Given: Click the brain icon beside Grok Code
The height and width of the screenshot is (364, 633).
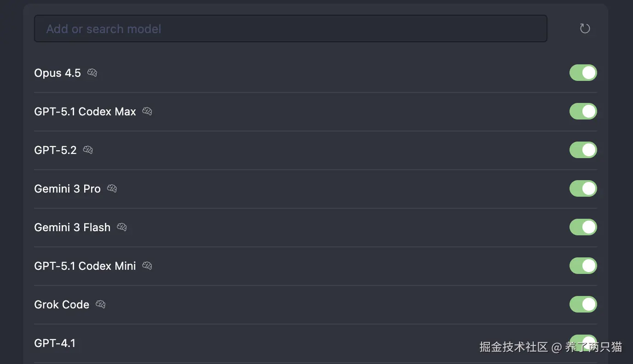Looking at the screenshot, I should [100, 304].
